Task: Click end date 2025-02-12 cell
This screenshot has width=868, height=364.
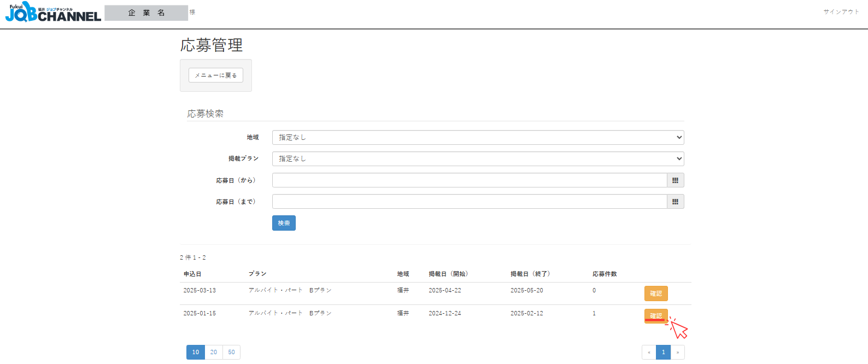Action: (527, 313)
